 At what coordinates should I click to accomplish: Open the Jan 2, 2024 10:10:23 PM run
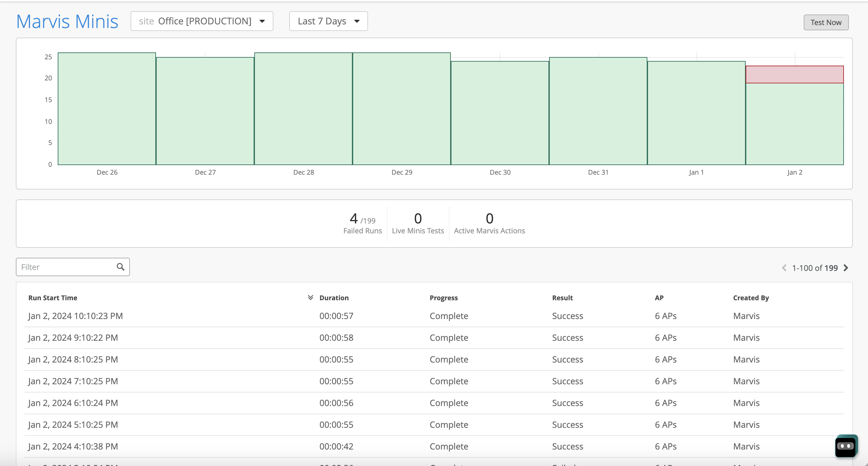coord(76,316)
